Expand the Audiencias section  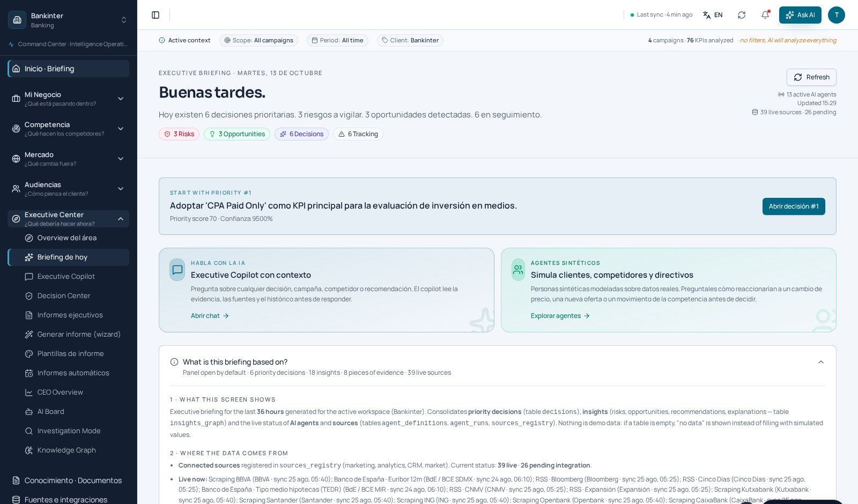click(x=69, y=189)
